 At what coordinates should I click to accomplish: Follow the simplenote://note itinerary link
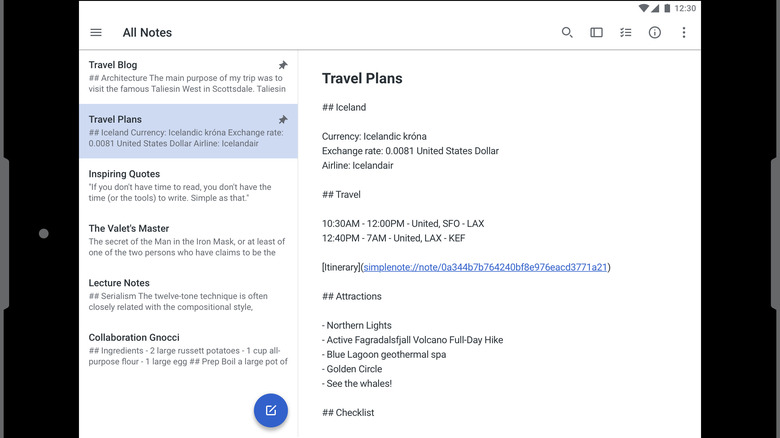coord(486,267)
